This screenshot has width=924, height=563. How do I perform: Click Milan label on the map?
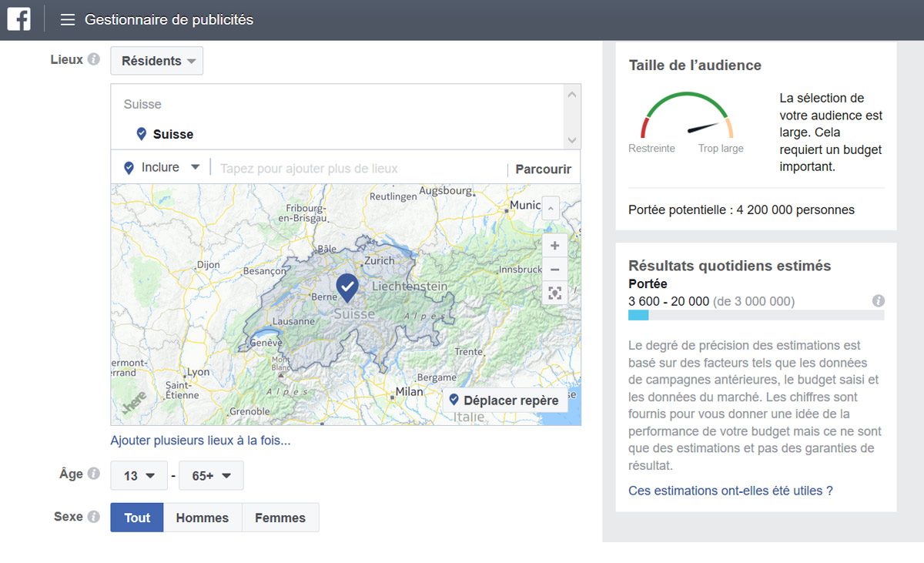[409, 391]
